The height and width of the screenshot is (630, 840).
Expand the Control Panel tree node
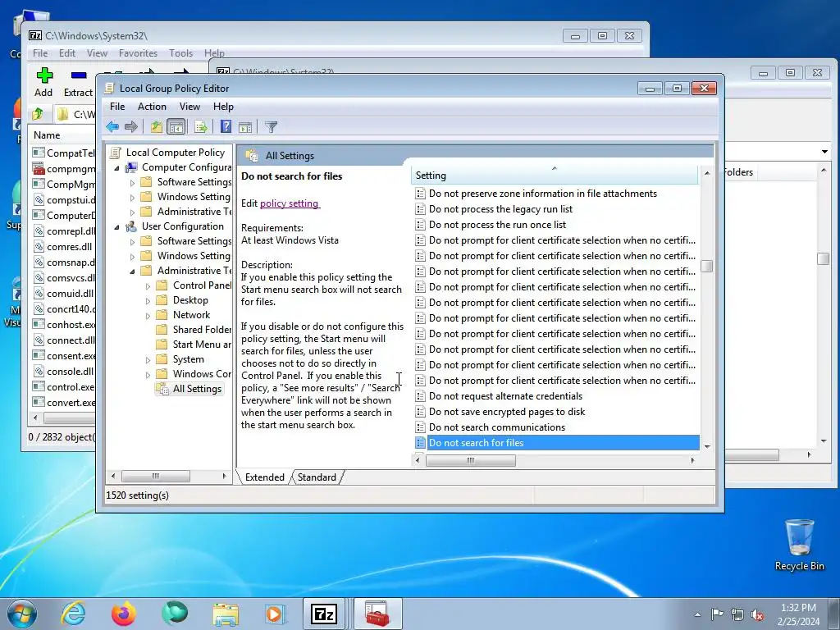(148, 286)
